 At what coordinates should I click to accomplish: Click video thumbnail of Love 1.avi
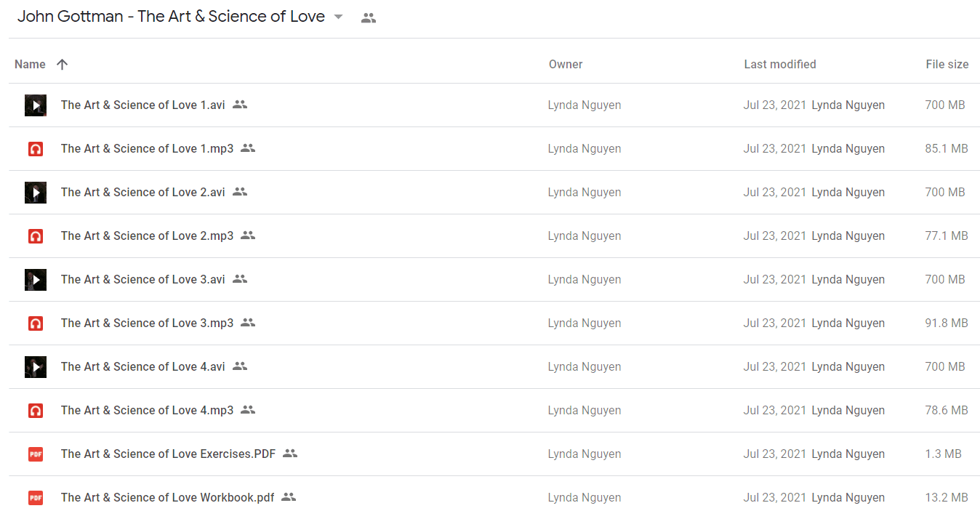click(36, 105)
